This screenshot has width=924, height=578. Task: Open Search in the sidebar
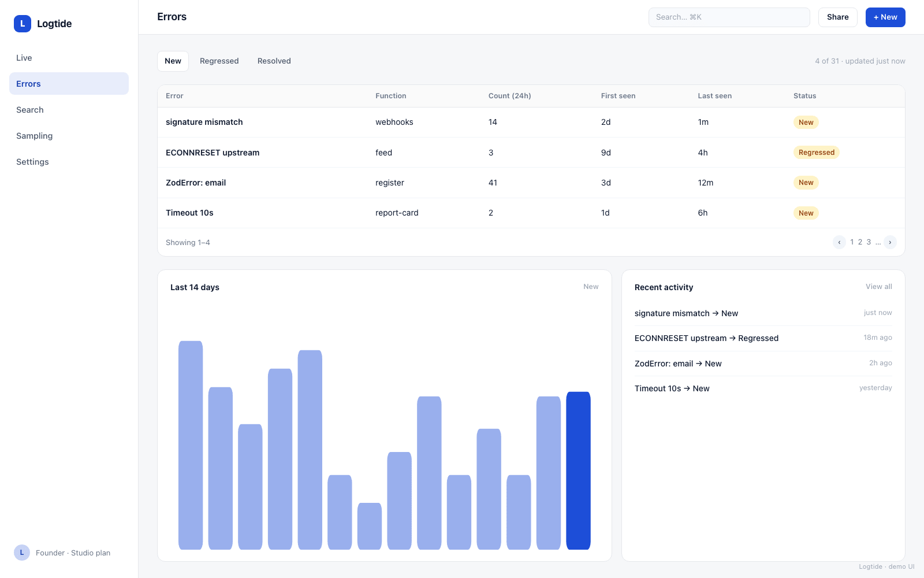click(69, 110)
